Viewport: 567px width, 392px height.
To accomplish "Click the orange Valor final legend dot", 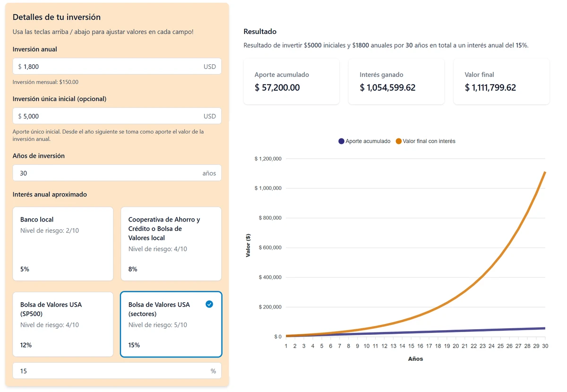I will pos(399,141).
